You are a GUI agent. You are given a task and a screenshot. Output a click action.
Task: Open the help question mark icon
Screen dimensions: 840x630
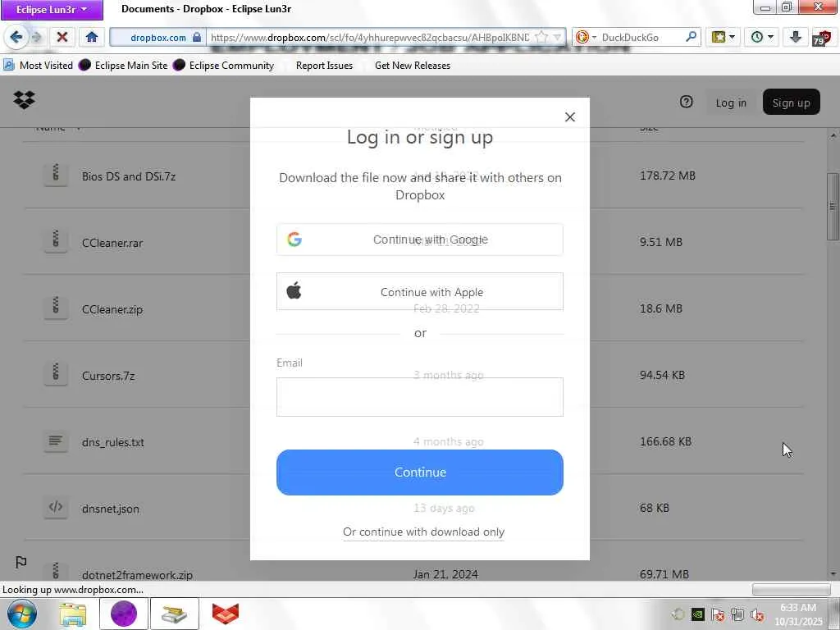pos(687,102)
